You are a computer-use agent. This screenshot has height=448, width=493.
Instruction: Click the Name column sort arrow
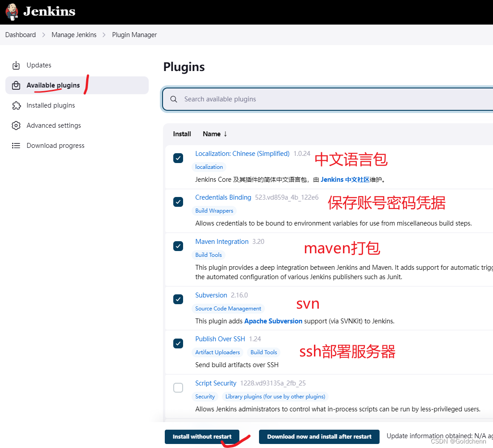tap(225, 134)
